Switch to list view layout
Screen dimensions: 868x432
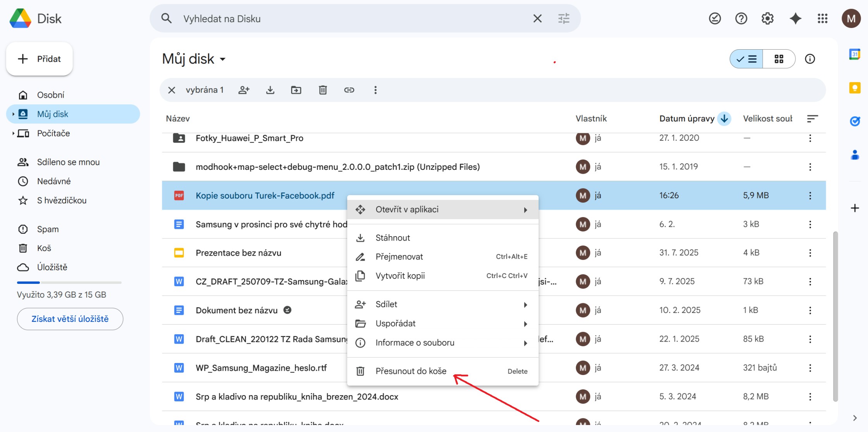click(747, 59)
